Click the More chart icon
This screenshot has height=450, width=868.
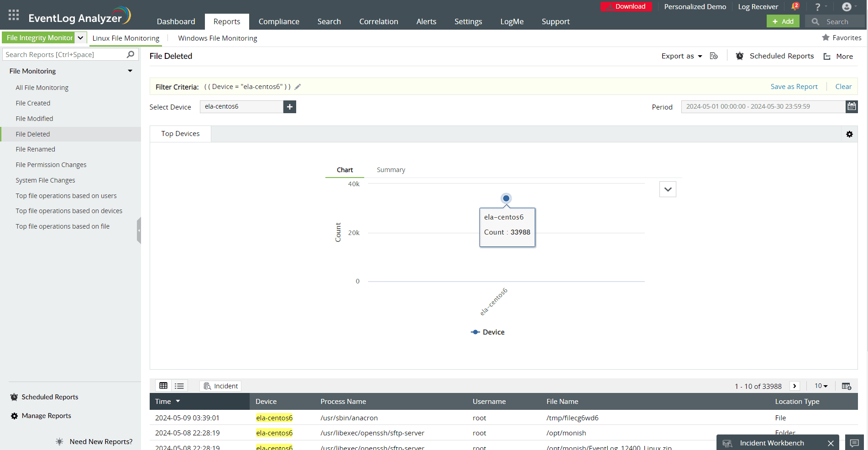(x=827, y=56)
